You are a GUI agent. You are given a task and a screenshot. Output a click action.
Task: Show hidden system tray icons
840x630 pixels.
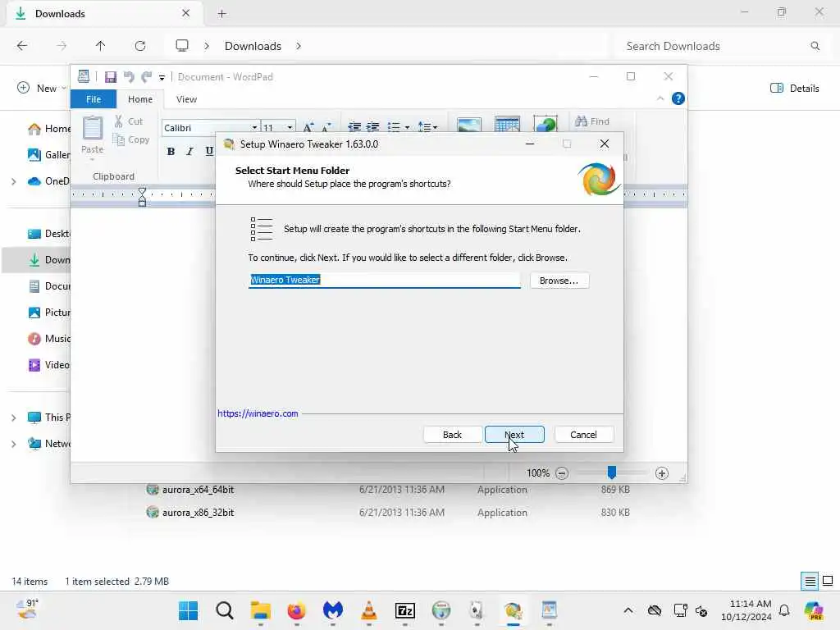628,610
